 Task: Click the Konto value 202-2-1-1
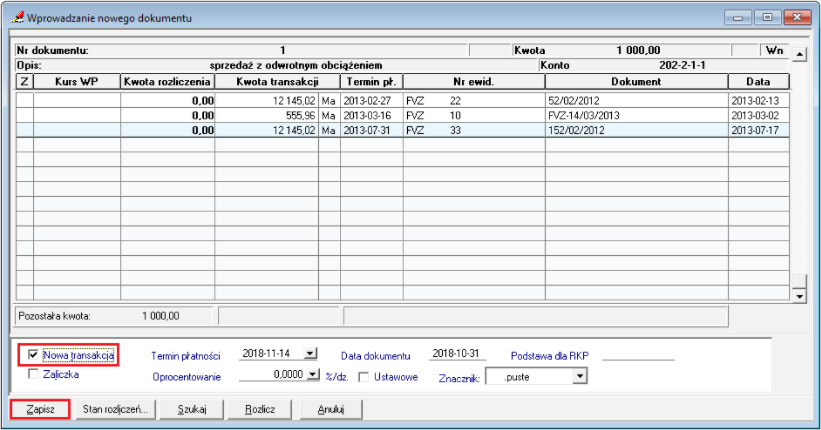click(x=682, y=65)
